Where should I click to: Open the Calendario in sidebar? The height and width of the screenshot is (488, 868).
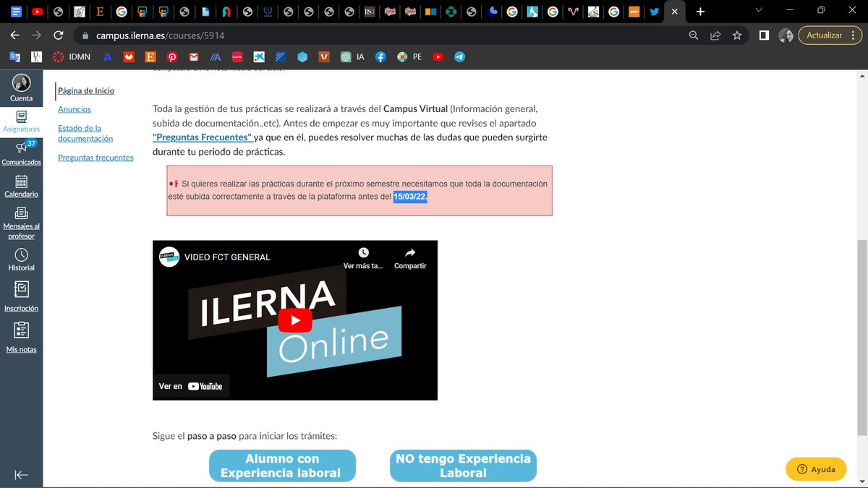[21, 186]
